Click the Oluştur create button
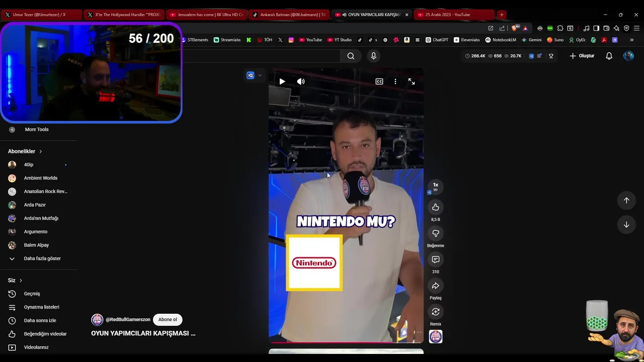The width and height of the screenshot is (644, 362). (582, 56)
